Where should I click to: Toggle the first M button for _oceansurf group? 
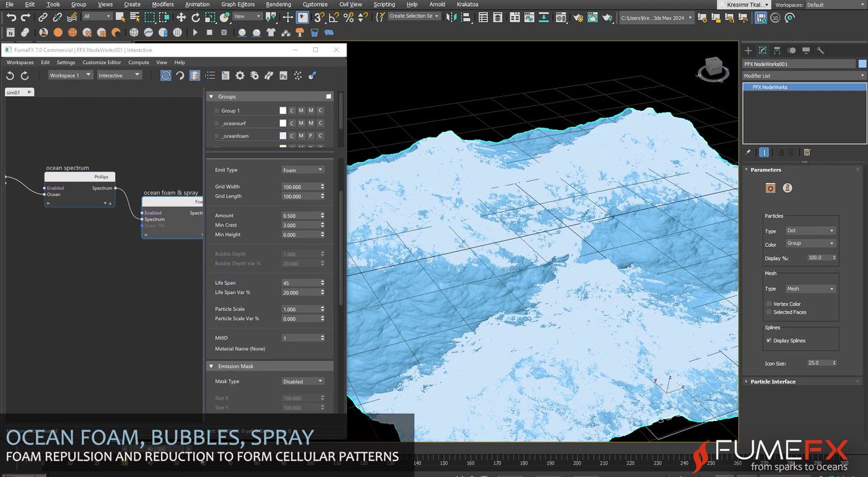click(301, 123)
